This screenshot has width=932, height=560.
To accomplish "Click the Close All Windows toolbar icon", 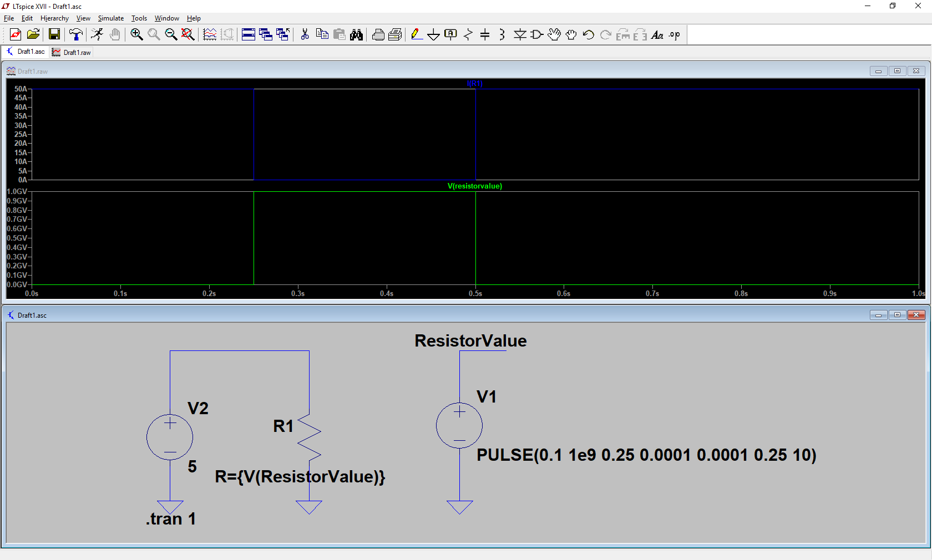I will [283, 34].
